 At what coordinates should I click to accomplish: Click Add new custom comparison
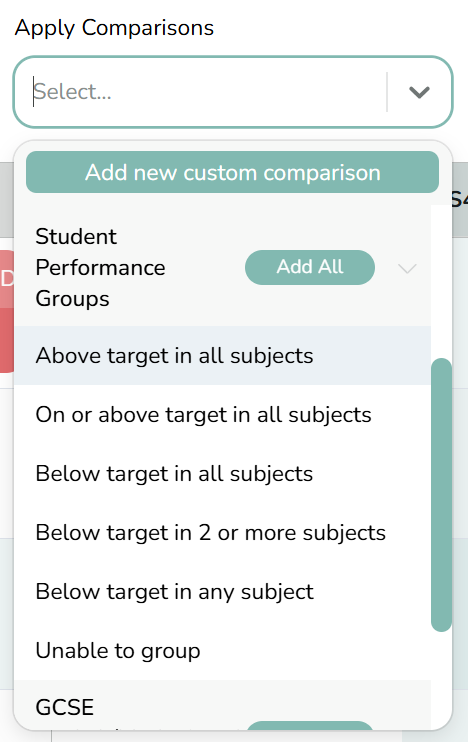(232, 172)
